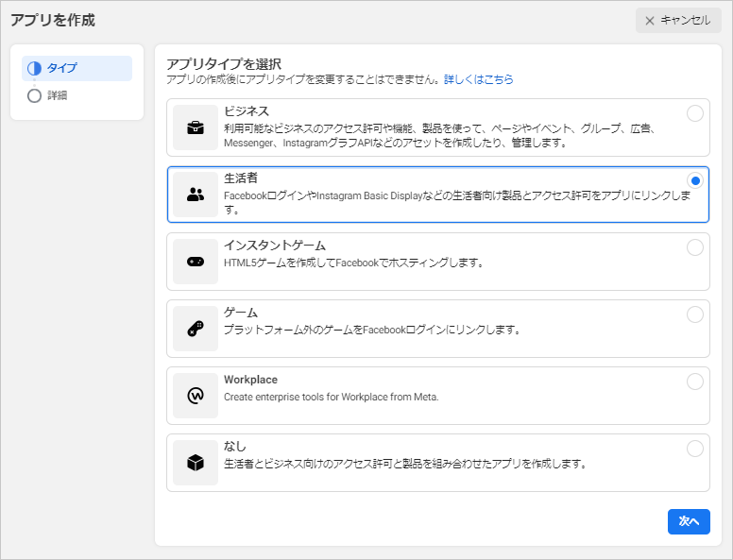The width and height of the screenshot is (733, 560).
Task: Click the 生活者とビジネス向け description under なし
Action: tap(405, 464)
